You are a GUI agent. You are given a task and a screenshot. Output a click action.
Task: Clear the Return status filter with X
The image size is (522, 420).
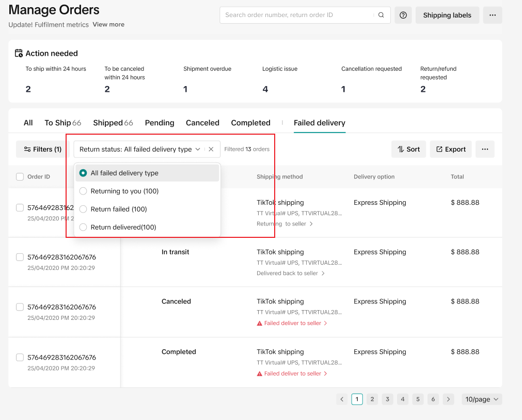pyautogui.click(x=211, y=149)
